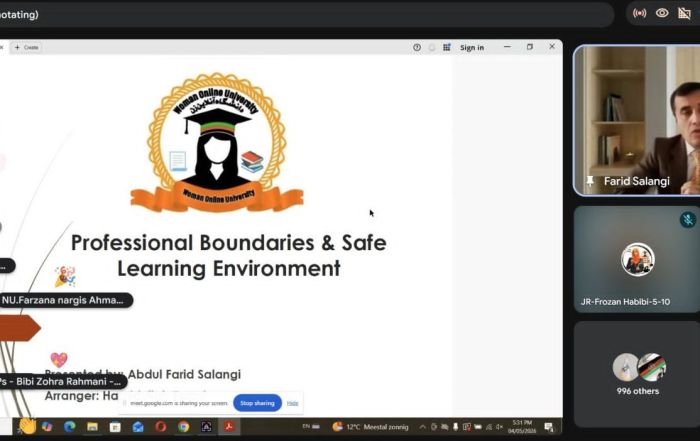Click the Stop sharing button
Screen dimensions: 700x441
point(257,403)
